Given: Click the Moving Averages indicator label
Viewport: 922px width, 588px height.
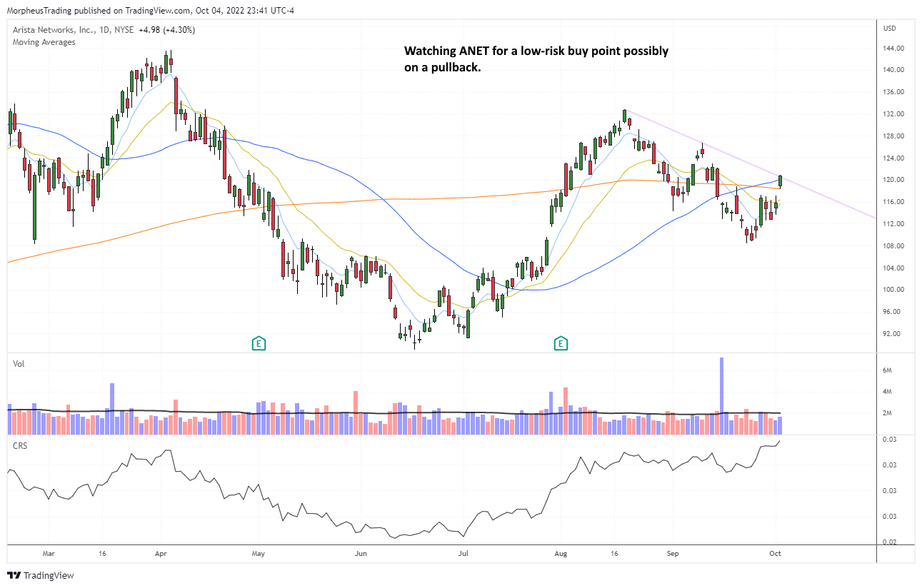Looking at the screenshot, I should (x=44, y=42).
